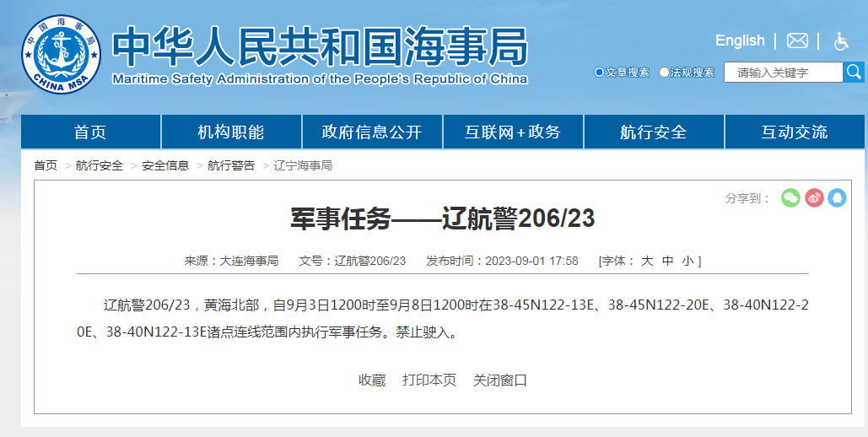The image size is (868, 437).
Task: Click the keyword search input field
Action: 784,72
